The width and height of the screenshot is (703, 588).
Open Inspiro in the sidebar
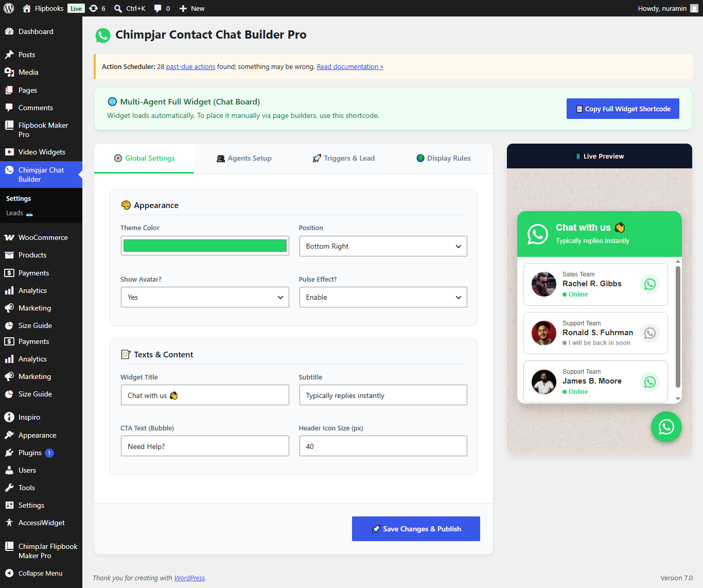41,417
